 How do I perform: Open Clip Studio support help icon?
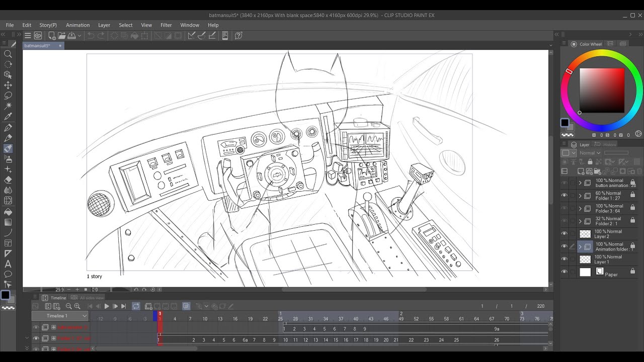coord(238,36)
